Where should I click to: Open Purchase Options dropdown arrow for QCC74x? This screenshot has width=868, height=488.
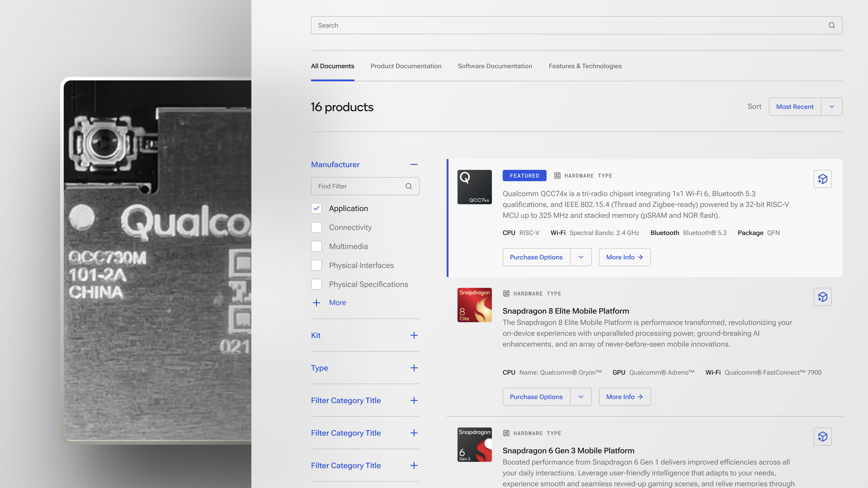pos(581,257)
